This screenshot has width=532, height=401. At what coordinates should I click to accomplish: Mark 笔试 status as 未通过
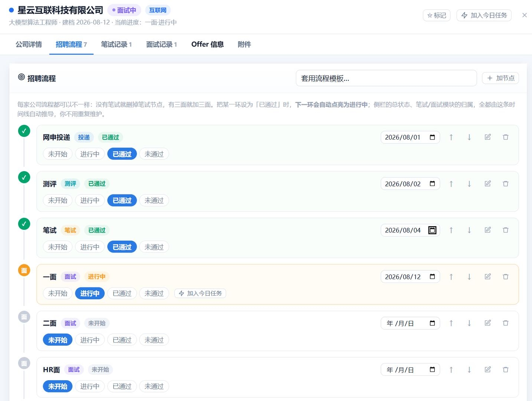(154, 247)
